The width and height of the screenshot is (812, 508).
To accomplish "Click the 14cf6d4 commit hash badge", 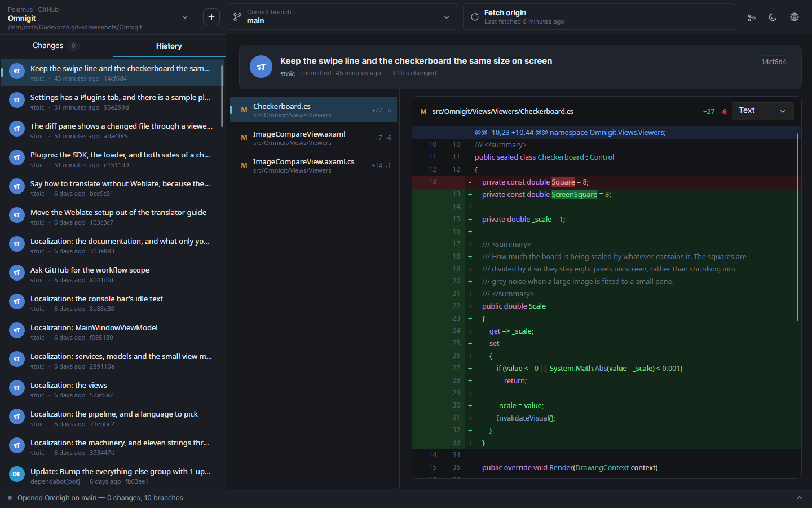I will (774, 62).
